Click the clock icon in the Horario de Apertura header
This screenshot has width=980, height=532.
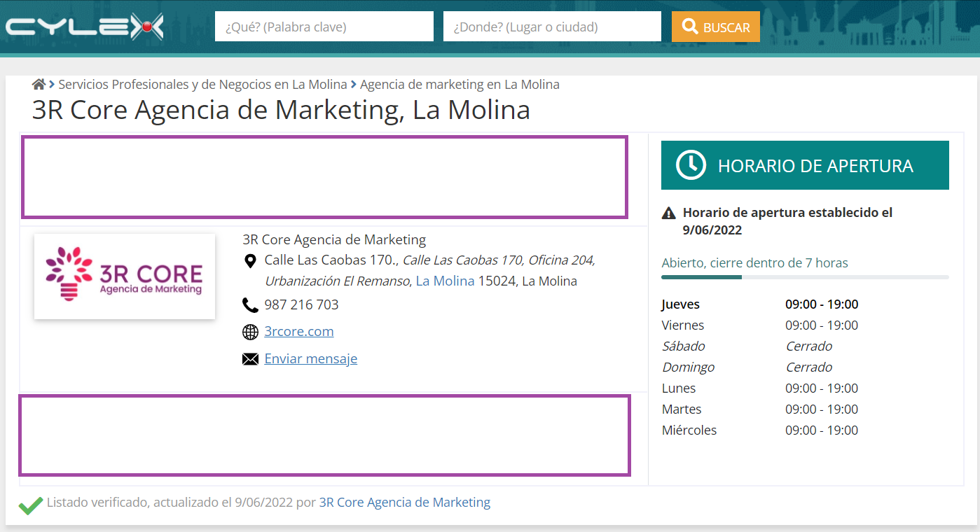tap(691, 165)
